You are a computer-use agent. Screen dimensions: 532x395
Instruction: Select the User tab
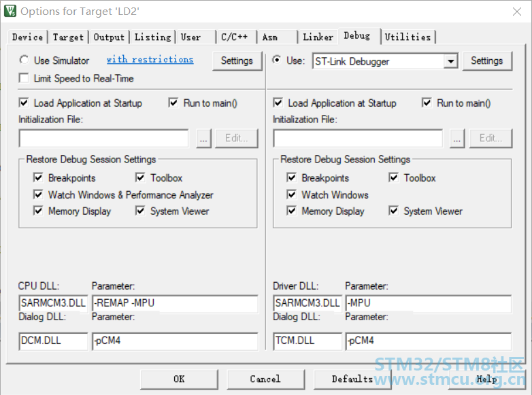[x=196, y=37]
